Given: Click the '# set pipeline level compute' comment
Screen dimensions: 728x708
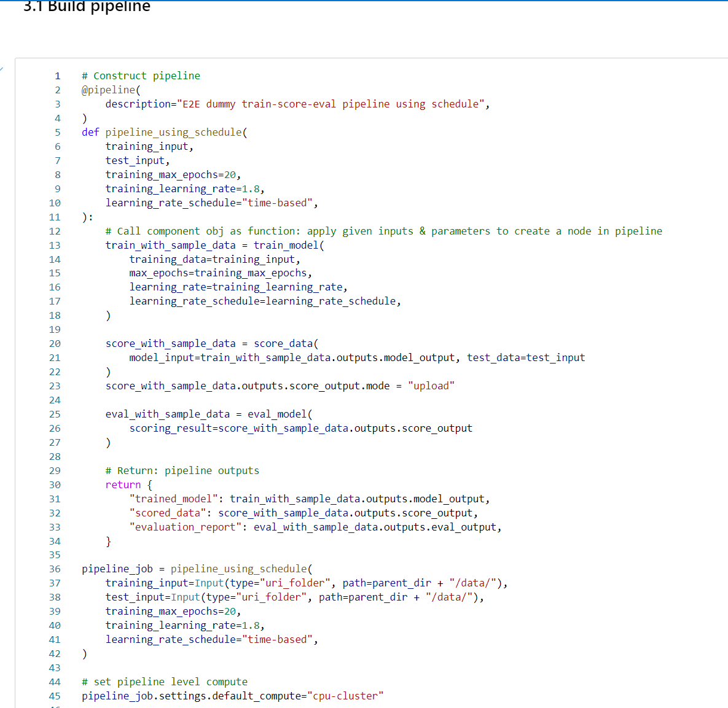Looking at the screenshot, I should (x=165, y=682).
